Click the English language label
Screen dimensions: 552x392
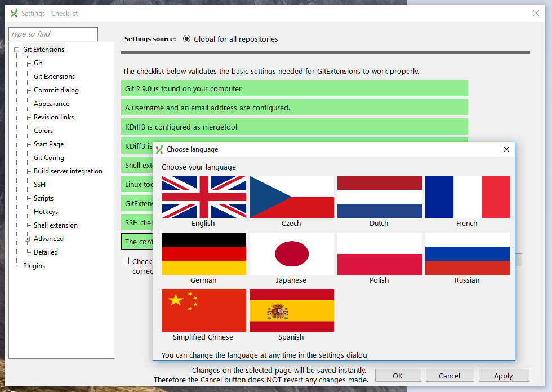tap(203, 224)
